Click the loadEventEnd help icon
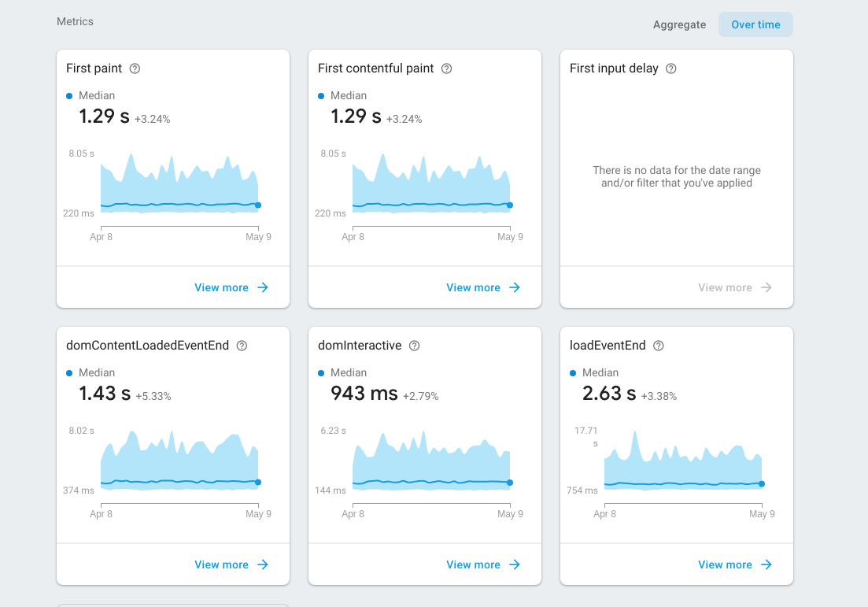 pos(657,346)
